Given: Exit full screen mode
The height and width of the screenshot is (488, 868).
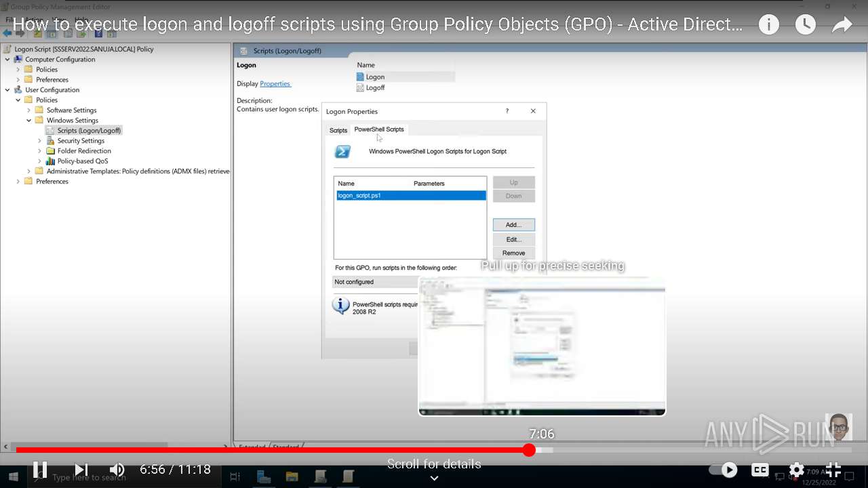Looking at the screenshot, I should tap(833, 470).
